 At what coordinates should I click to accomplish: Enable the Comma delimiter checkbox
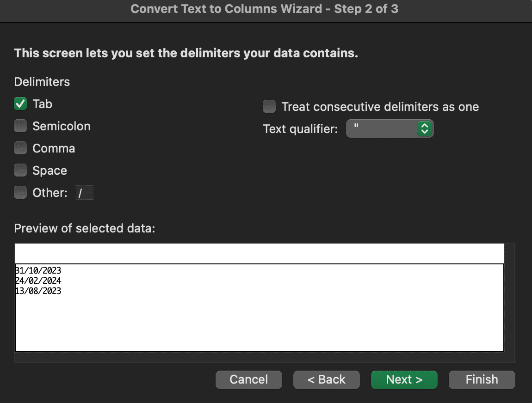click(20, 148)
